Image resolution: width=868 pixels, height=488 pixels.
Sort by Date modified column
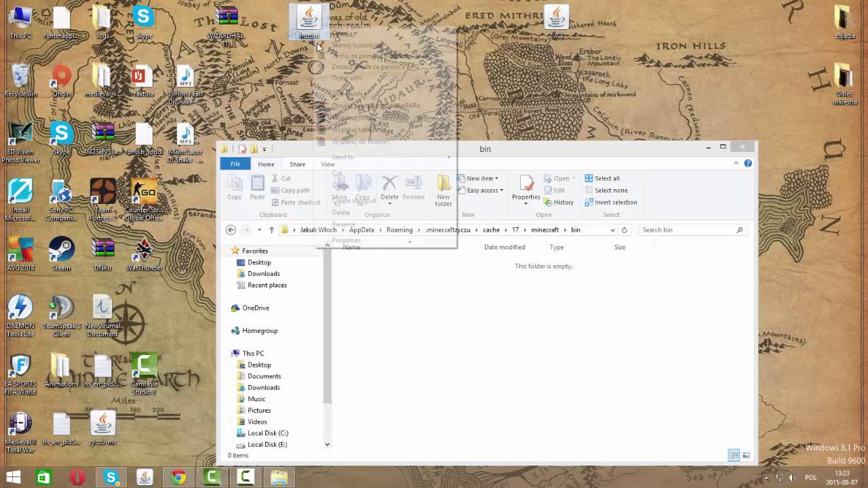coord(505,247)
